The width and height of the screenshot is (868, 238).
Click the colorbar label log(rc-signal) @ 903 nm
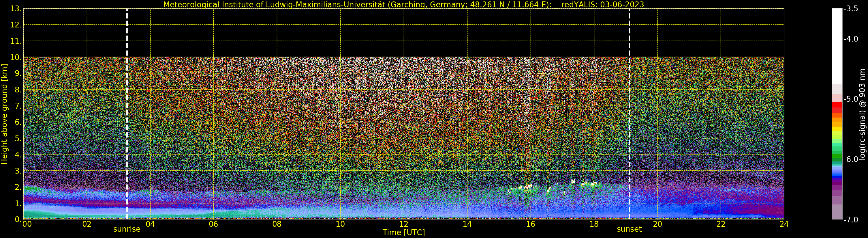click(862, 114)
